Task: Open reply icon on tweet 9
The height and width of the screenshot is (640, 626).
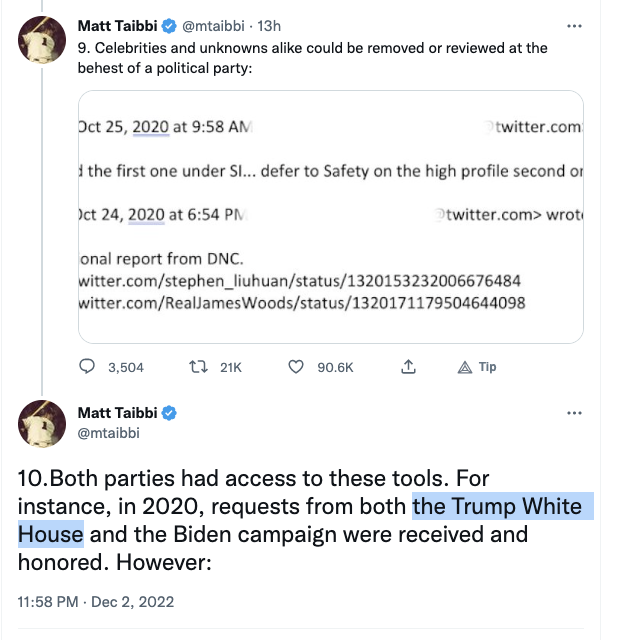Action: (87, 367)
